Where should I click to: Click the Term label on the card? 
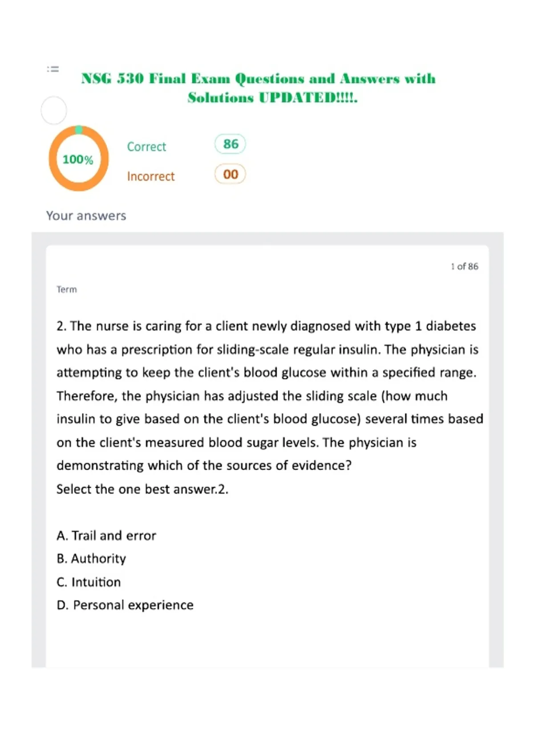pos(67,290)
